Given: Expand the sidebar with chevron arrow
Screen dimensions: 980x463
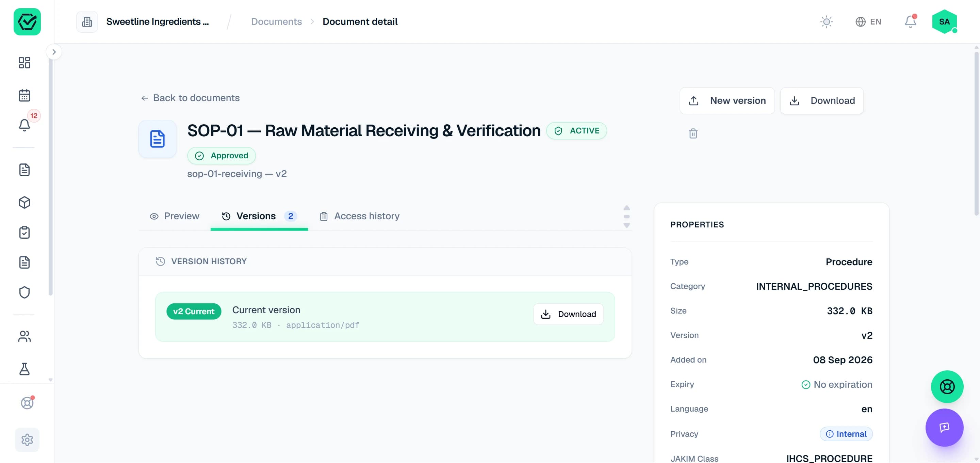Looking at the screenshot, I should [x=54, y=52].
